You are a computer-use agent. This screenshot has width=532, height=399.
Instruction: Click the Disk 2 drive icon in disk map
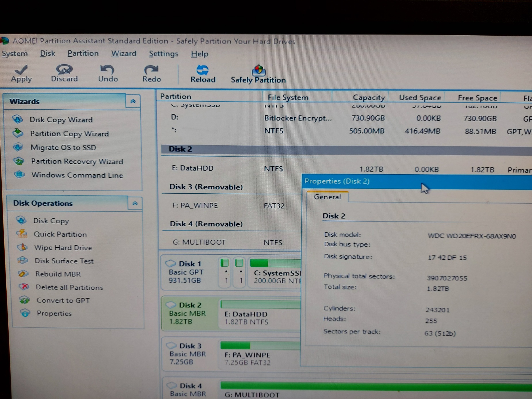click(x=171, y=305)
